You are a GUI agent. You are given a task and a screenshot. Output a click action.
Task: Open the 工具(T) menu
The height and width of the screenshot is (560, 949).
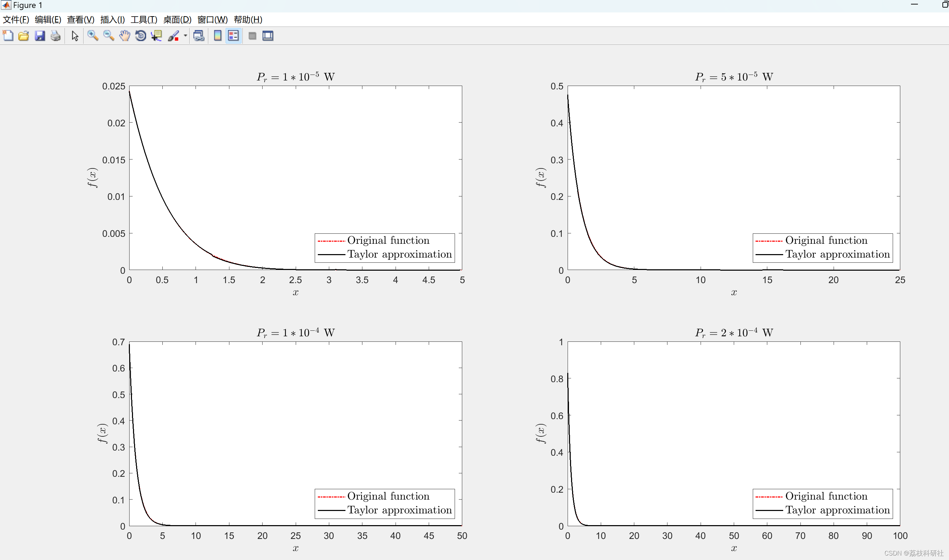coord(143,20)
